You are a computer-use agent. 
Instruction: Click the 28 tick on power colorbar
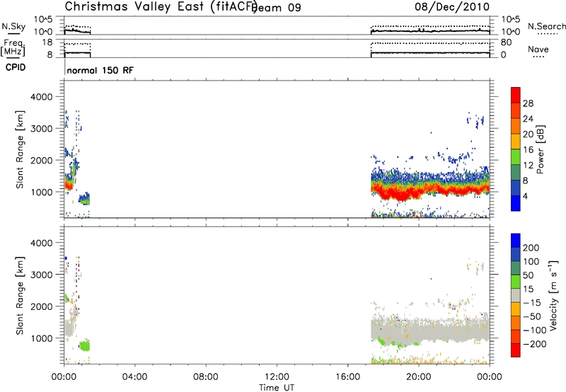pos(528,103)
